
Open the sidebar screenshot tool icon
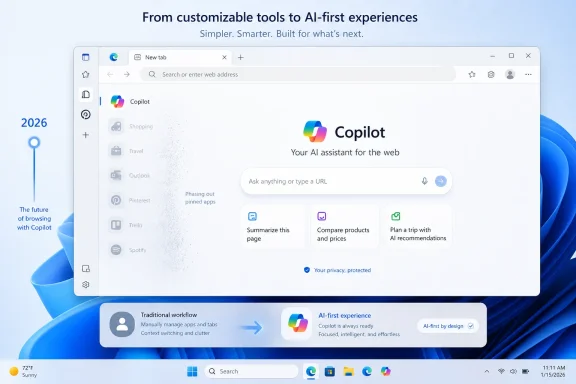click(x=86, y=269)
